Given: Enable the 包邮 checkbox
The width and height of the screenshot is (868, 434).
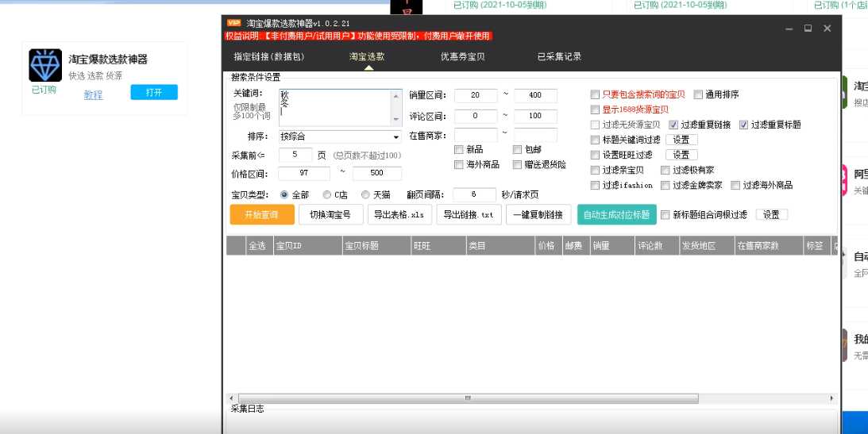Looking at the screenshot, I should point(517,149).
